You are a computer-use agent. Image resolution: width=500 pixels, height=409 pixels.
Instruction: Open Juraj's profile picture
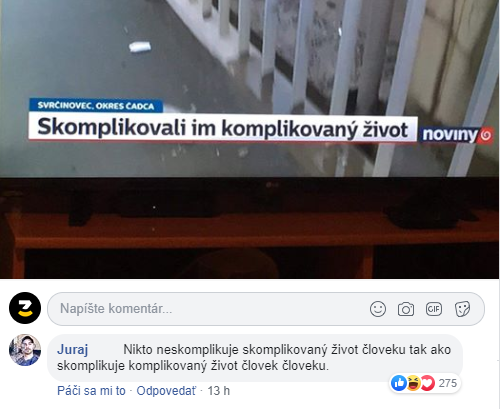coord(25,350)
